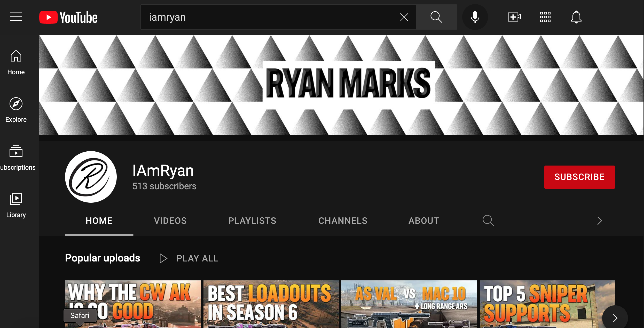The width and height of the screenshot is (644, 328).
Task: Subscribe to IAmRyan channel
Action: point(579,177)
